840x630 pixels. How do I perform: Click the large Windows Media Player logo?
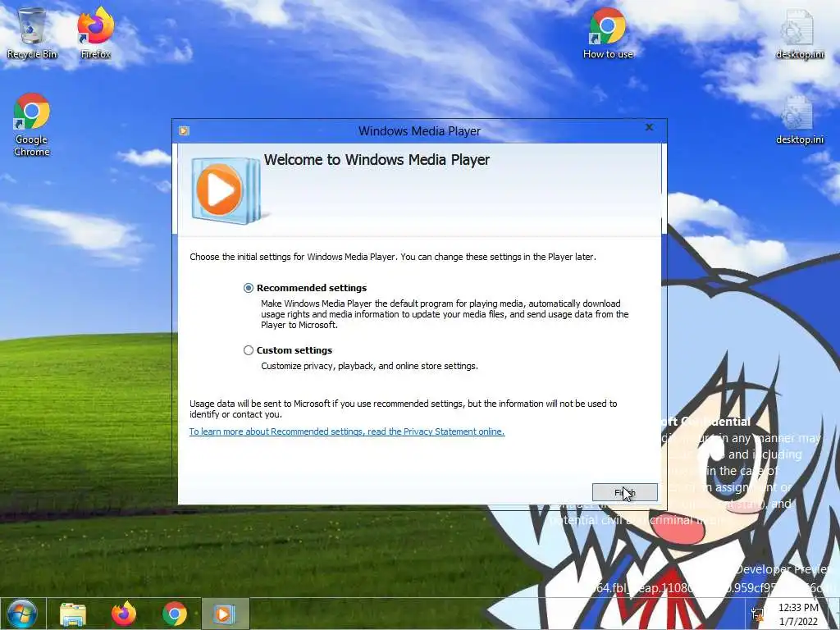[x=226, y=190]
